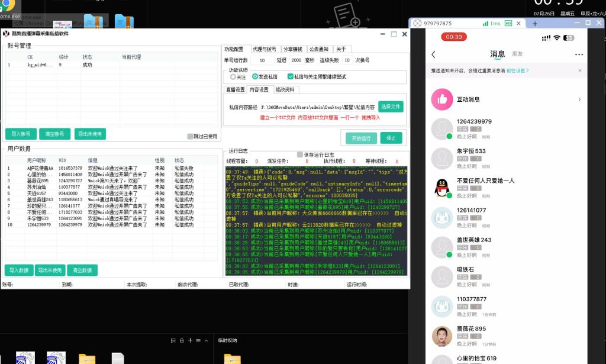Select the 关注 radio button
The width and height of the screenshot is (606, 364).
click(233, 76)
